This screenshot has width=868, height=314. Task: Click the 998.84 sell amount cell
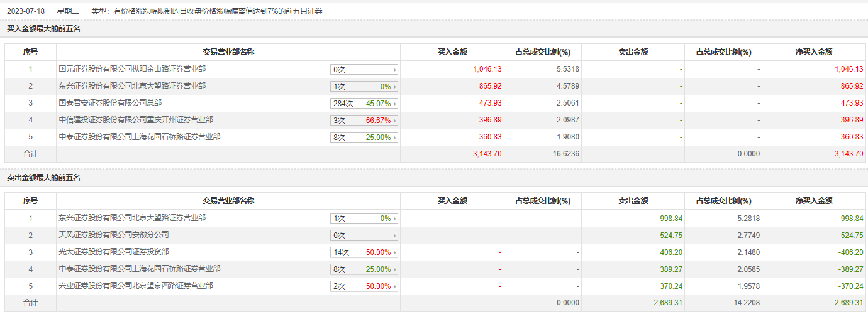coord(672,219)
